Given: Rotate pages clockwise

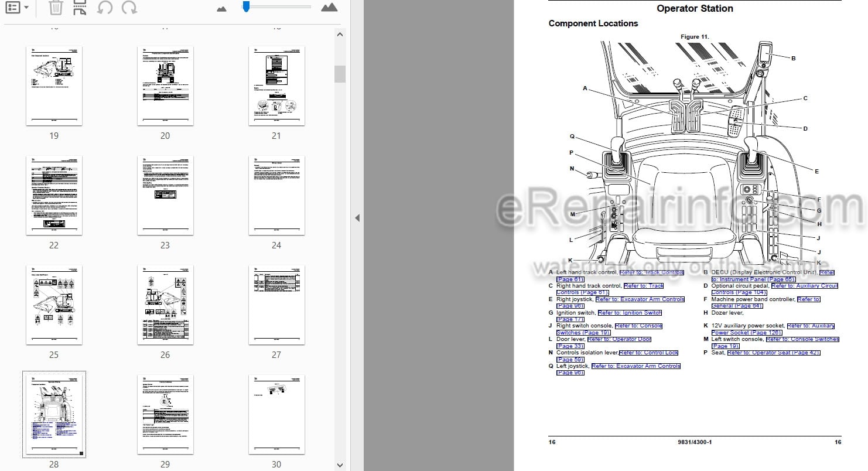Looking at the screenshot, I should 129,8.
